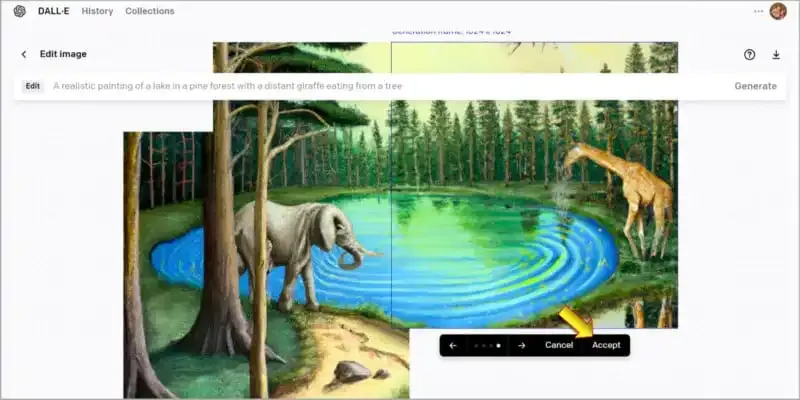Click the Edit mode label tag
The image size is (800, 400).
pyautogui.click(x=33, y=86)
